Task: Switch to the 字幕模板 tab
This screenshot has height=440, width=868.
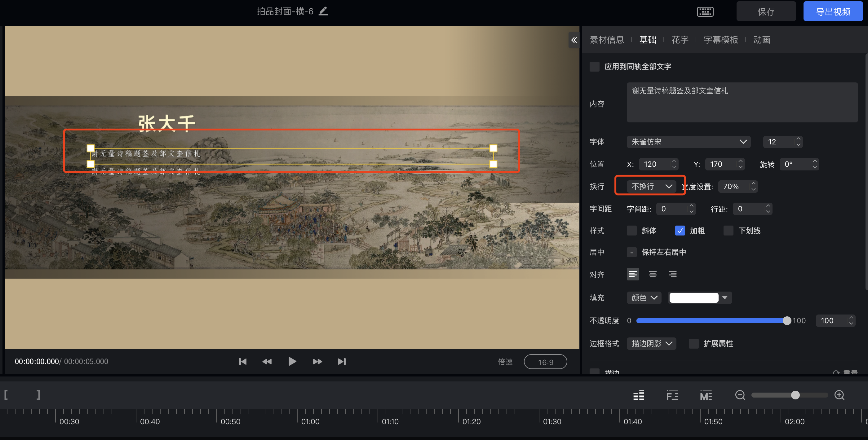Action: click(x=721, y=40)
